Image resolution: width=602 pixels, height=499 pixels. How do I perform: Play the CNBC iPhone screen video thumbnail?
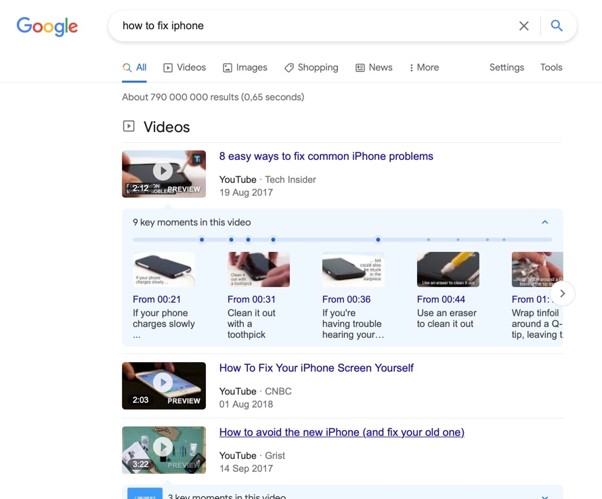pyautogui.click(x=163, y=385)
